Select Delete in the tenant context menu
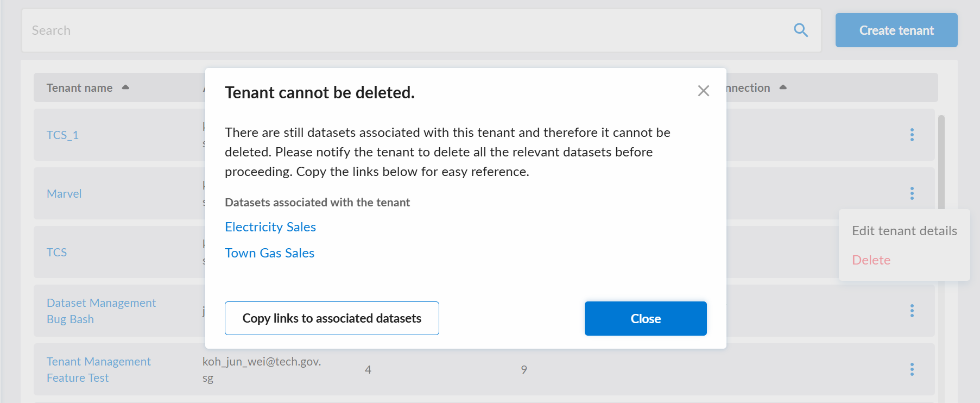980x403 pixels. click(x=871, y=260)
